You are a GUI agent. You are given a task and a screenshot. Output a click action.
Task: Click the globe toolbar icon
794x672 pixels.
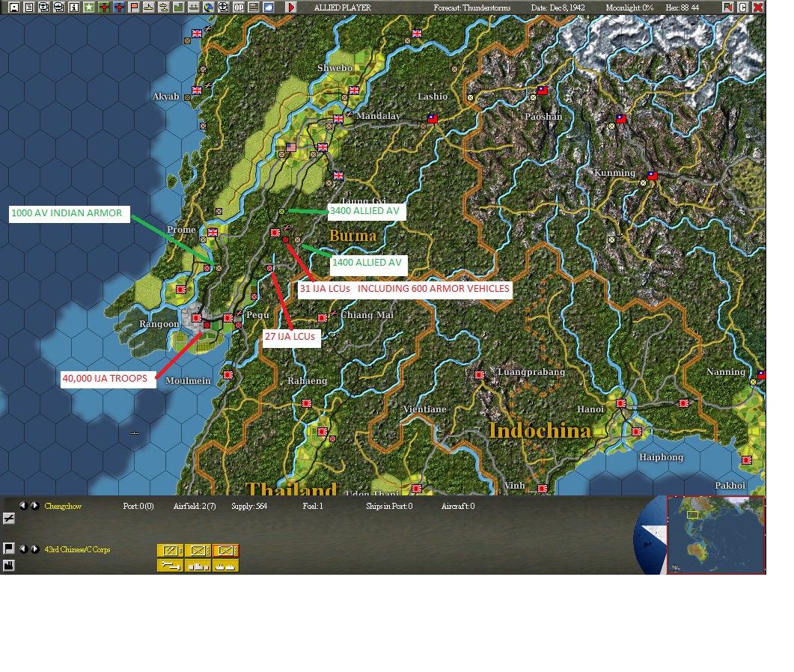[x=208, y=7]
